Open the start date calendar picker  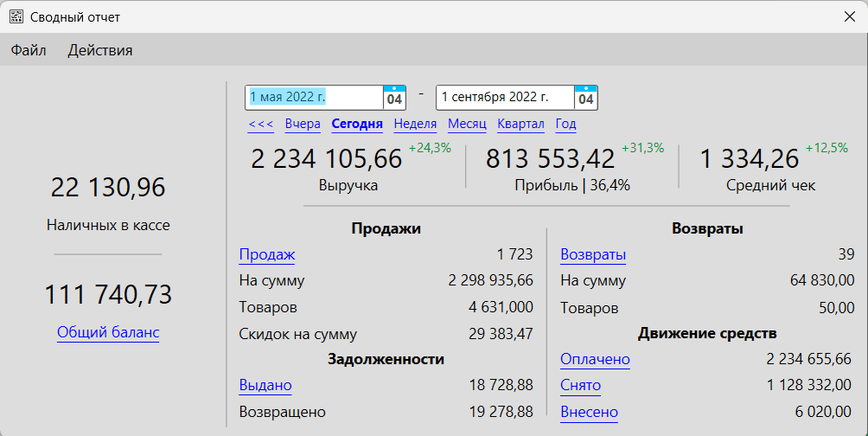pyautogui.click(x=394, y=98)
